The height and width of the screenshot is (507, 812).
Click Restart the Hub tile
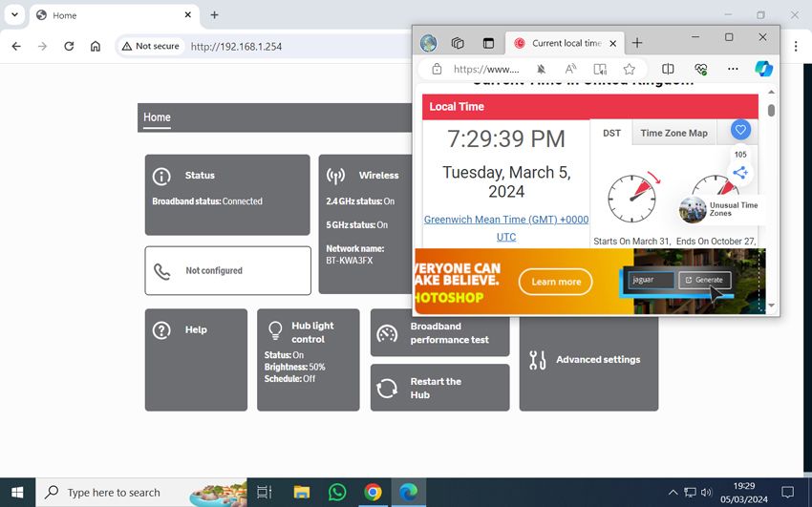click(x=439, y=388)
